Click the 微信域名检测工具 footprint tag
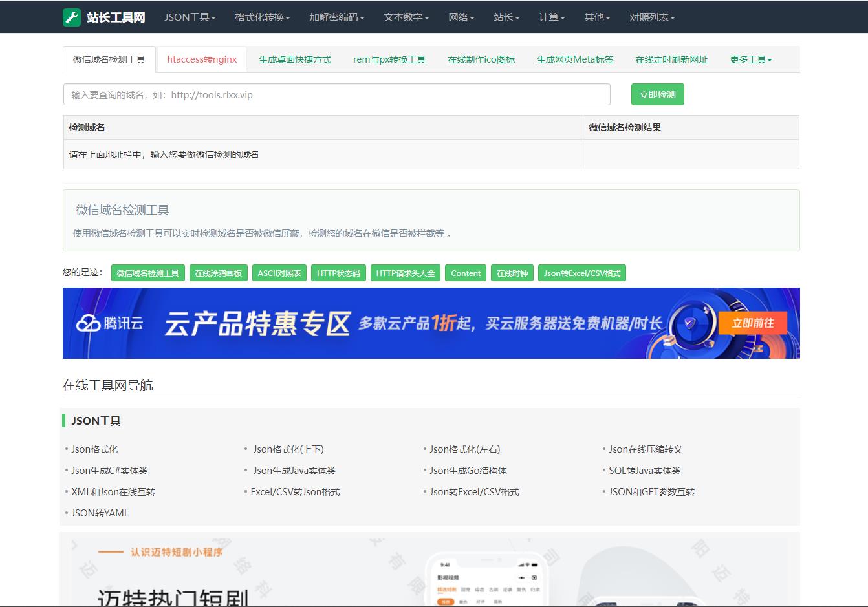Image resolution: width=868 pixels, height=607 pixels. [x=148, y=273]
